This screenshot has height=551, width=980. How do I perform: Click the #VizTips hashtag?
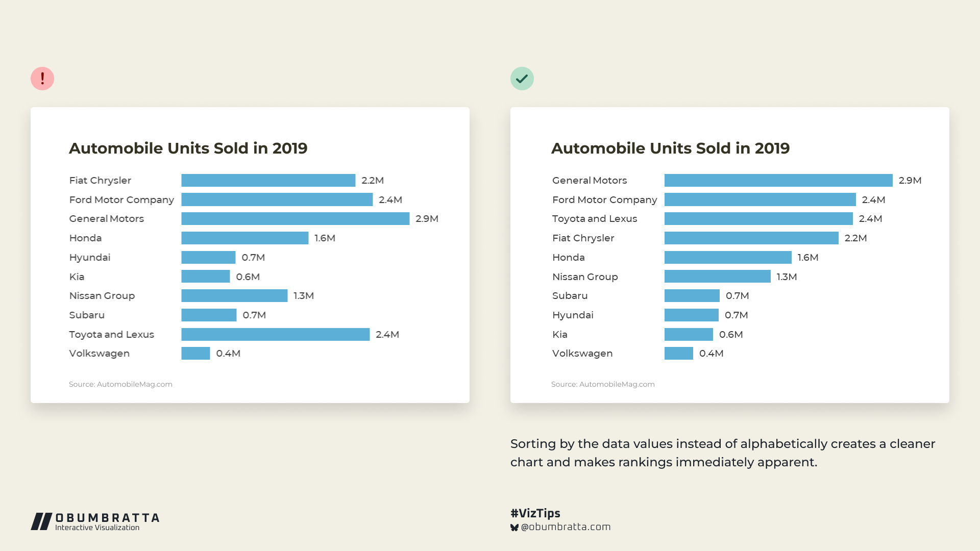click(535, 513)
